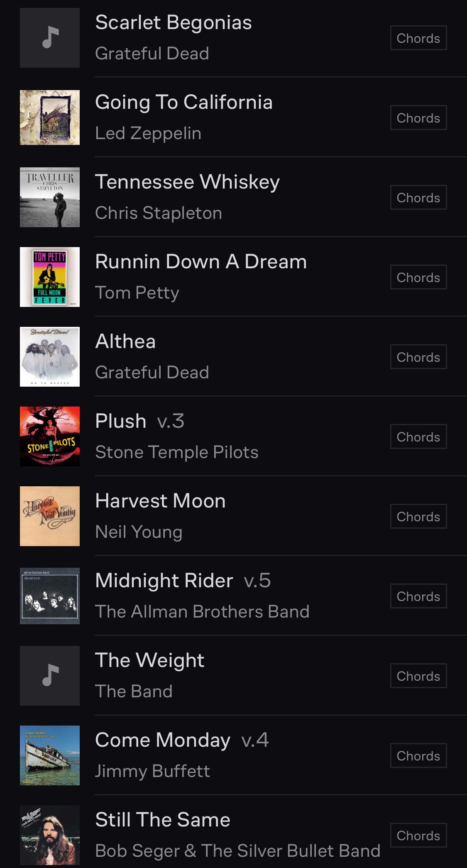Screen dimensions: 467x868
Task: Tap the music note placeholder for Scarlet Begonias
Action: [x=50, y=38]
